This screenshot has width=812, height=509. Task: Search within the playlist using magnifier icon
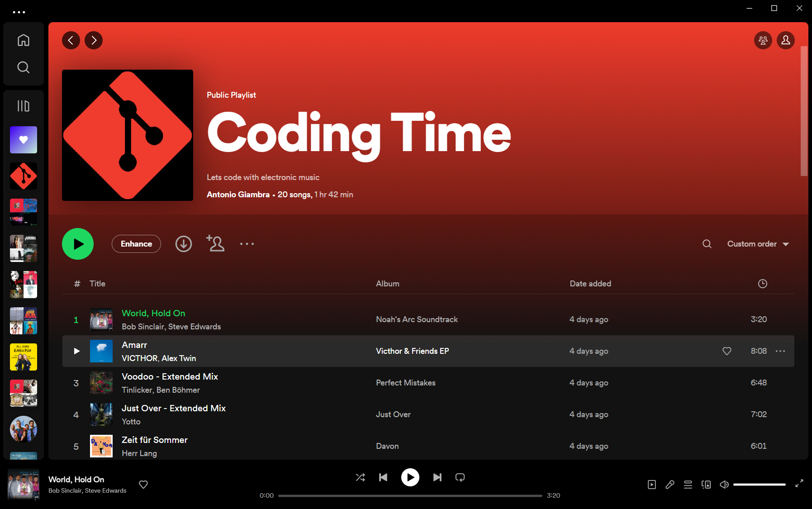707,244
